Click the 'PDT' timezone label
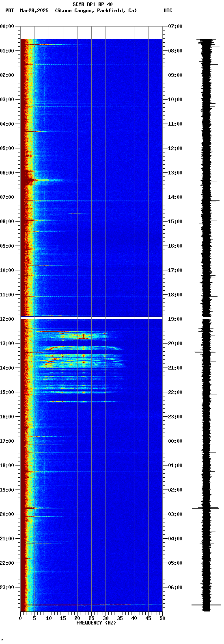 [x=9, y=11]
